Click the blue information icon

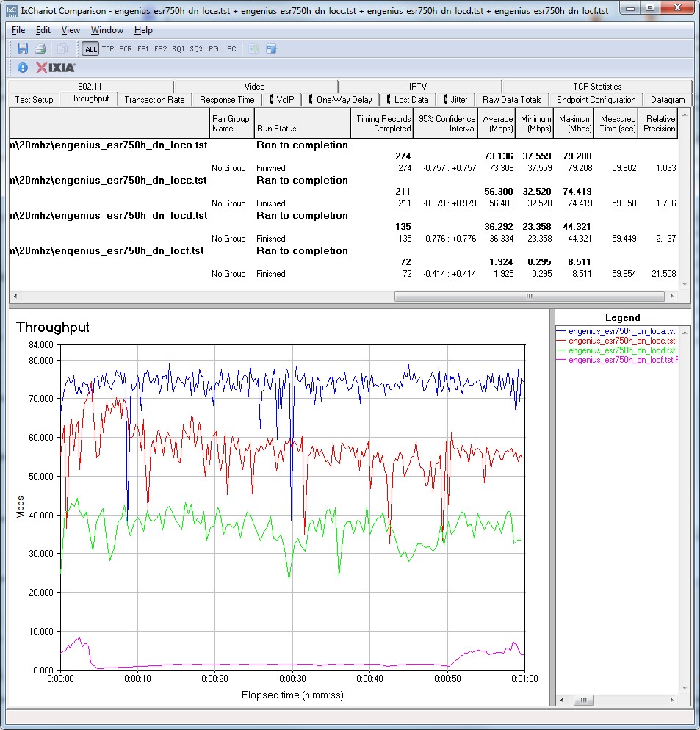point(22,68)
